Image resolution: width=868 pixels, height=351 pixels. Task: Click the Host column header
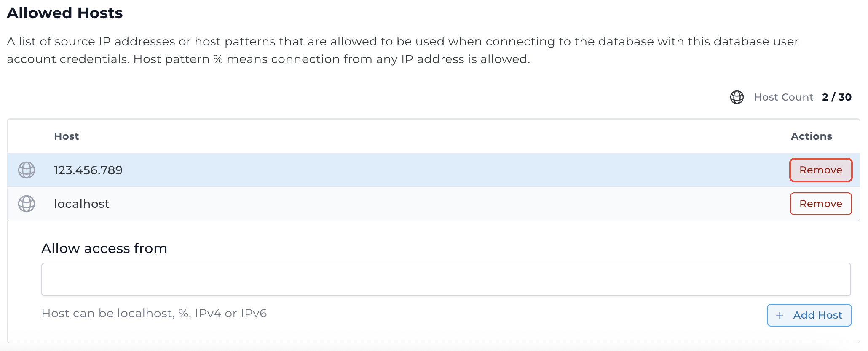pos(67,136)
